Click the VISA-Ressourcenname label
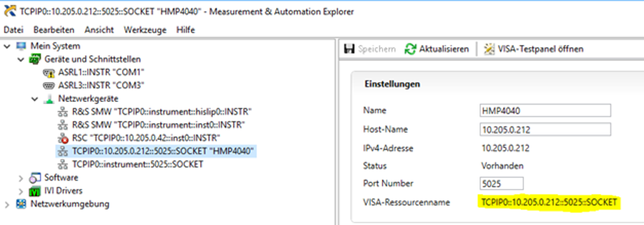The width and height of the screenshot is (644, 225). [407, 202]
